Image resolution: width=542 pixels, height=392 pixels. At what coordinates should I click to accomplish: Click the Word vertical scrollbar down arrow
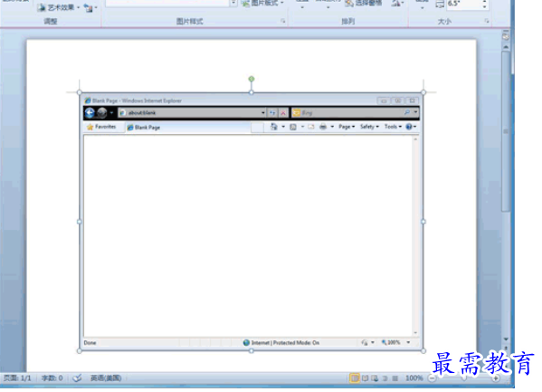[506, 339]
